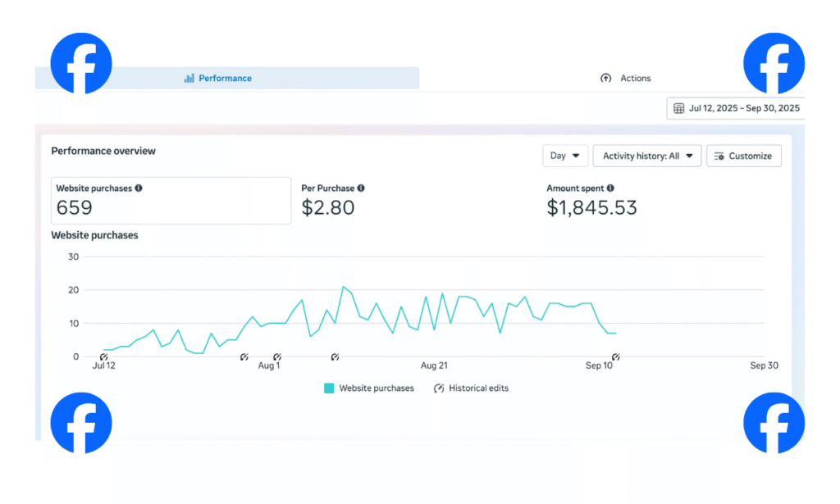The width and height of the screenshot is (840, 504).
Task: Click the Sep 10 axis label
Action: point(599,366)
